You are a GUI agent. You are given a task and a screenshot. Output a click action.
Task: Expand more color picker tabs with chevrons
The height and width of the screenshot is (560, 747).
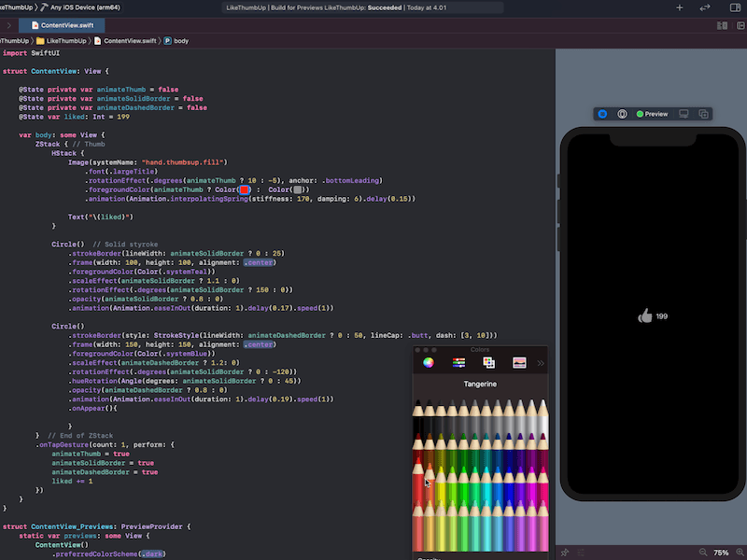(x=541, y=362)
